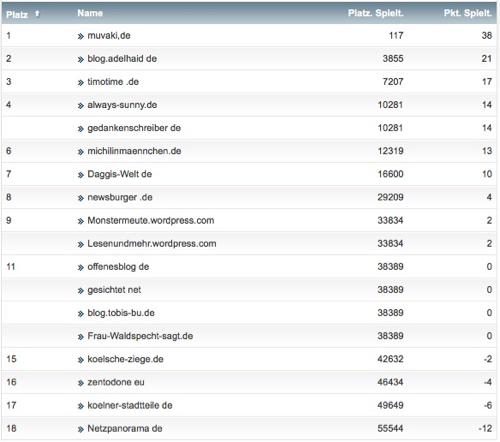The image size is (500, 442).
Task: Select the value 55544 in Netzpanorama row
Action: tap(390, 428)
